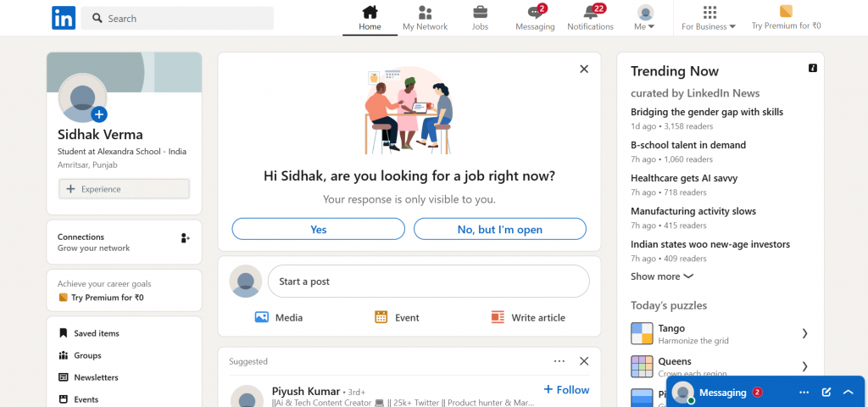This screenshot has width=868, height=407.
Task: View Notifications with 22 badge
Action: (x=590, y=19)
